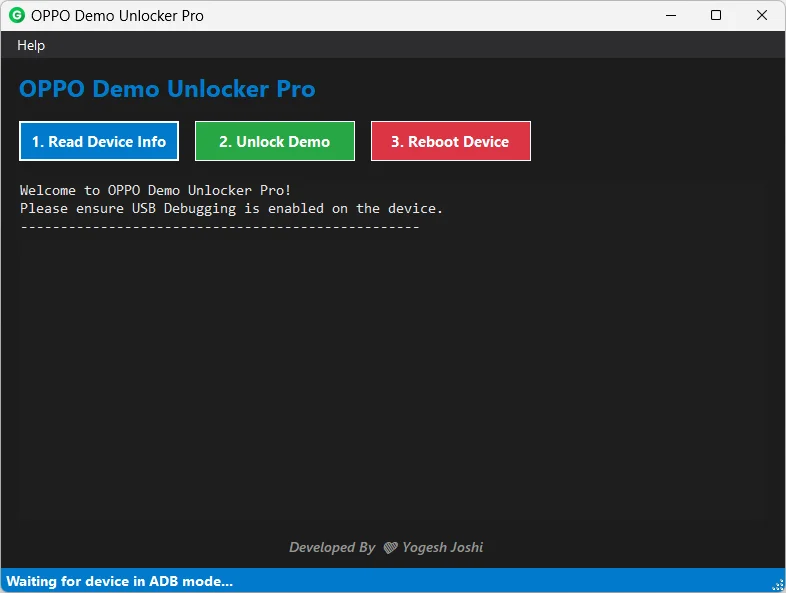Click the Welcome message line in the log
The image size is (786, 593).
pos(155,190)
